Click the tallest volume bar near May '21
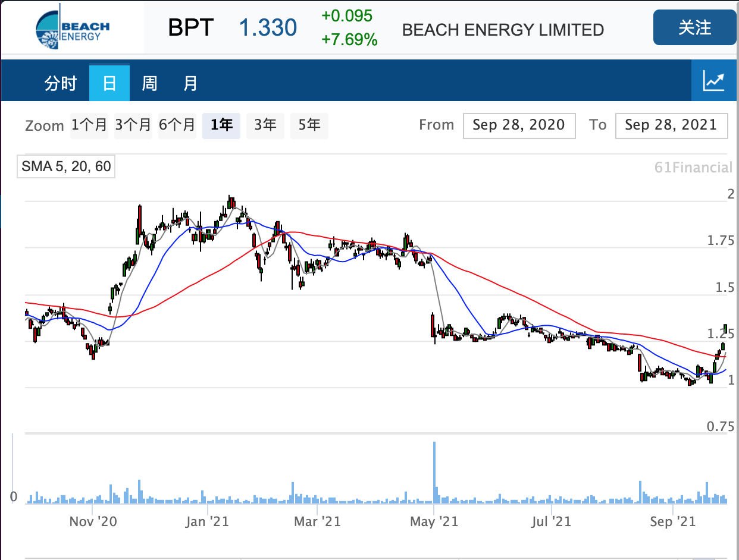This screenshot has height=560, width=739. click(434, 473)
